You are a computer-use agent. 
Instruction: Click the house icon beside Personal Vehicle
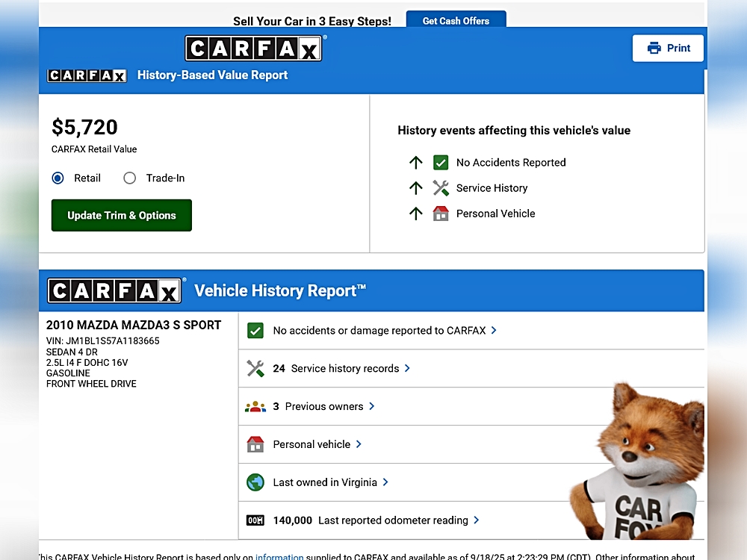[x=441, y=214]
